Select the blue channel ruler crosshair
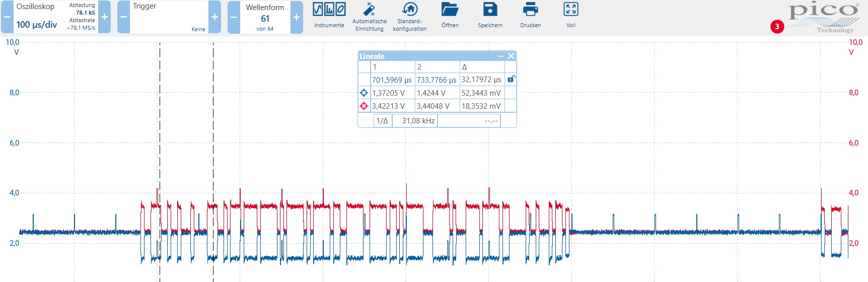Viewport: 868px width, 282px height. click(364, 93)
